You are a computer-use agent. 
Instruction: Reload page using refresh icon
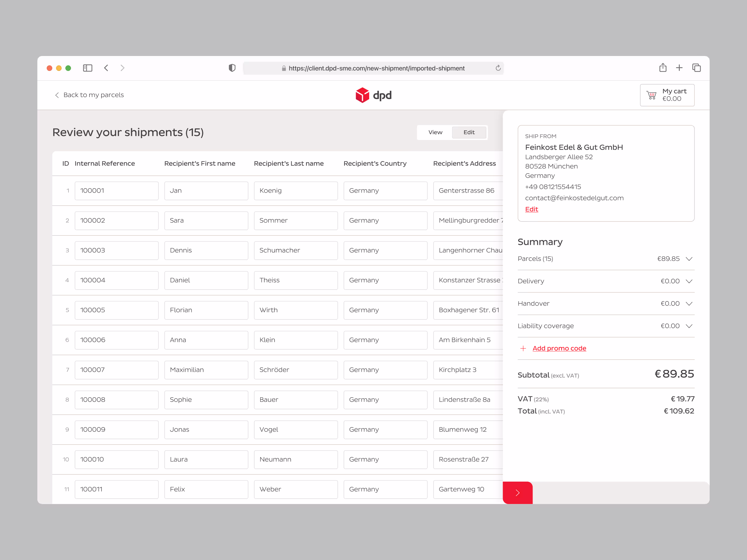click(498, 68)
